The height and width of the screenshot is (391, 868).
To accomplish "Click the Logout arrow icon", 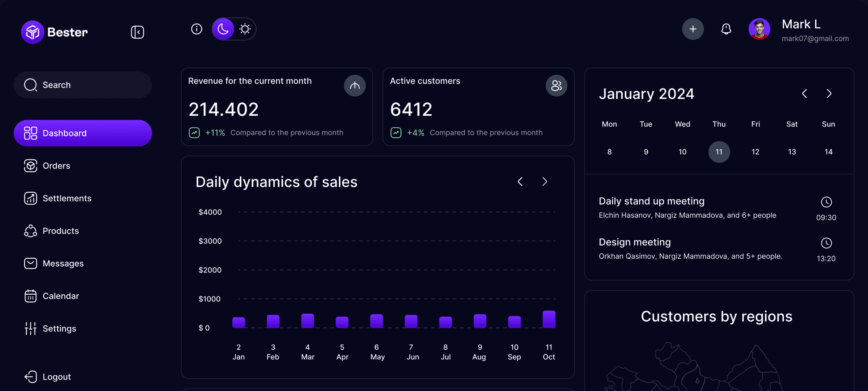I will click(30, 377).
